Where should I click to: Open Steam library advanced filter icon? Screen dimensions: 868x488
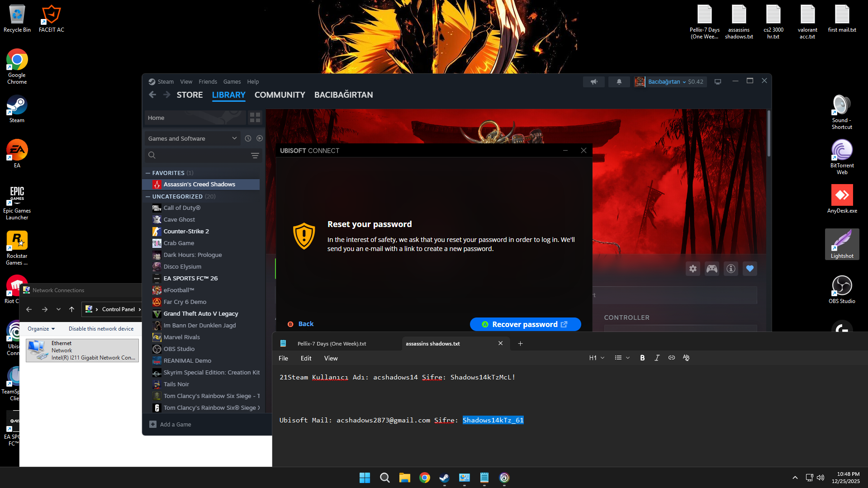(x=255, y=156)
